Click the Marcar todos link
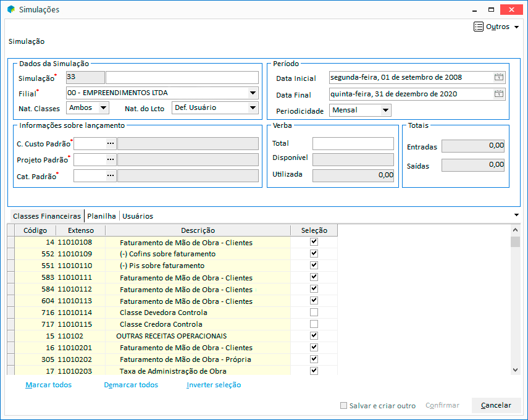 (x=48, y=385)
